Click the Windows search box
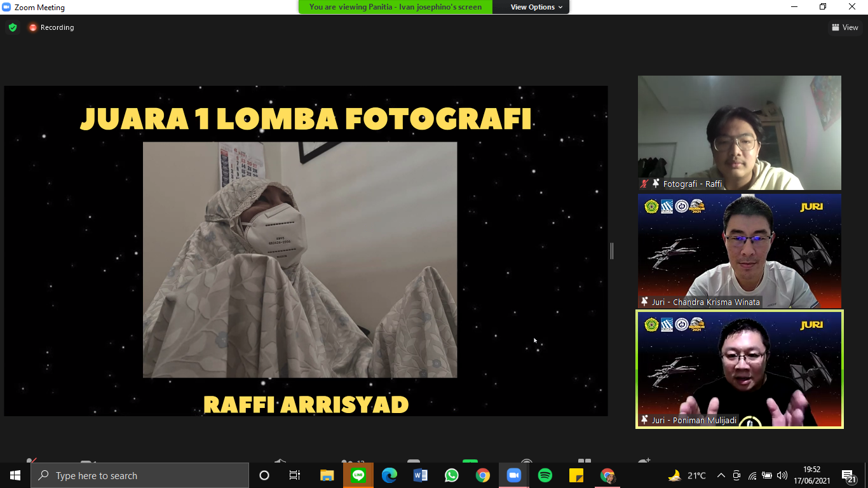The width and height of the screenshot is (868, 488). coord(140,475)
